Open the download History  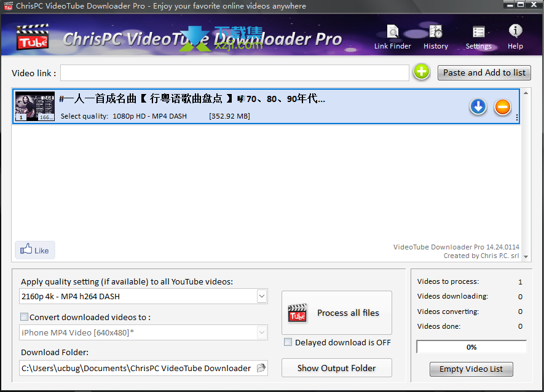(436, 37)
